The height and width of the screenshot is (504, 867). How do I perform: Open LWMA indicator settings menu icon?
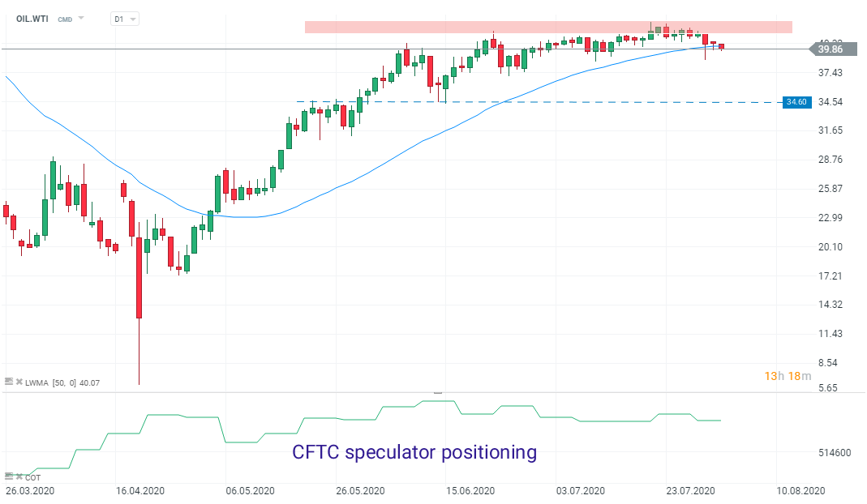[x=10, y=381]
